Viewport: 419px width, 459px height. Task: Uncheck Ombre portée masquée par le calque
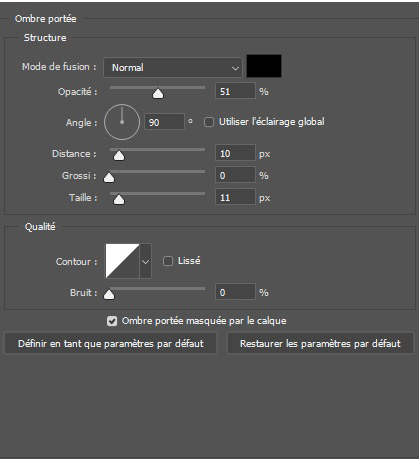click(112, 321)
